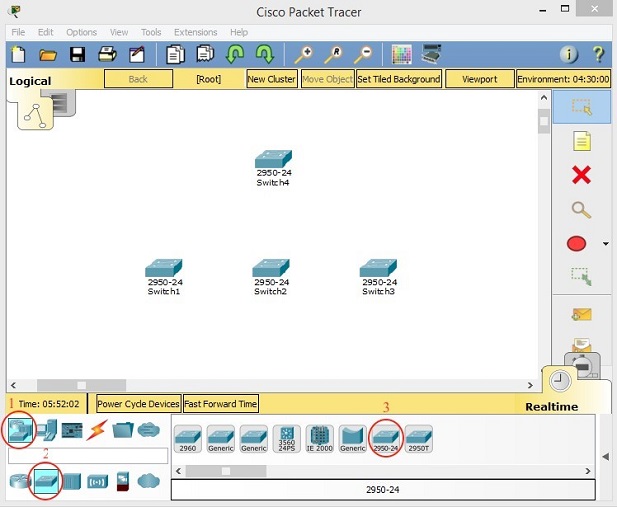Open the Options menu
617x507 pixels.
click(x=81, y=32)
